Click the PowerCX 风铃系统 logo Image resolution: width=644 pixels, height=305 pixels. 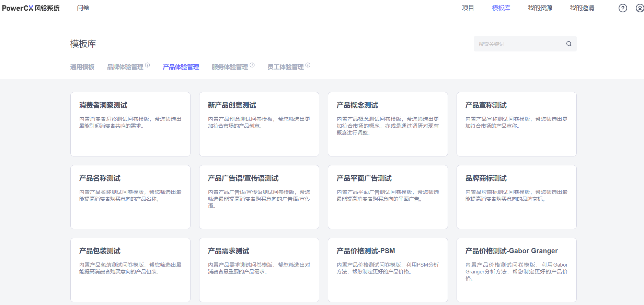31,8
